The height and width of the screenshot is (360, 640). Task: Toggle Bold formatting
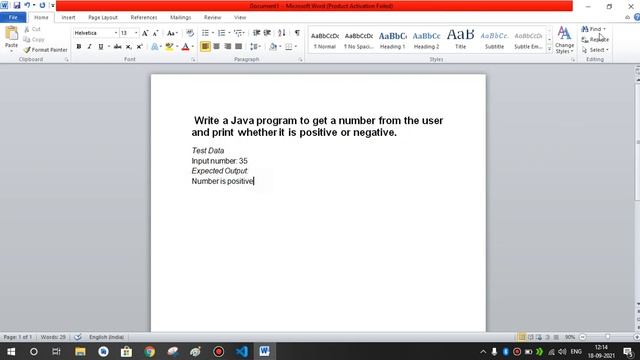tap(79, 47)
